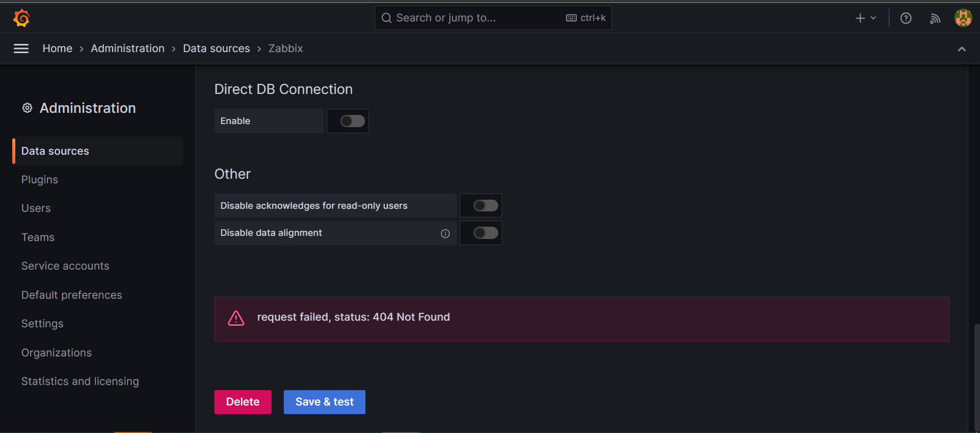The width and height of the screenshot is (980, 433).
Task: Toggle Direct DB Connection Enable switch
Action: click(352, 121)
